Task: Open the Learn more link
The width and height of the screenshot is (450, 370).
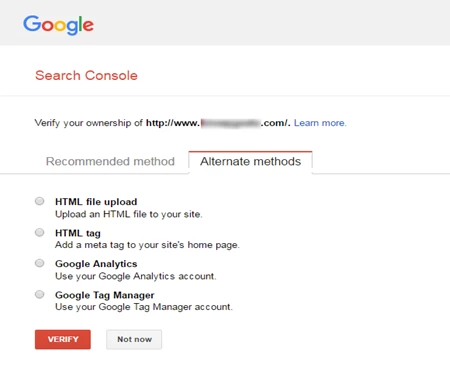Action: pos(320,123)
